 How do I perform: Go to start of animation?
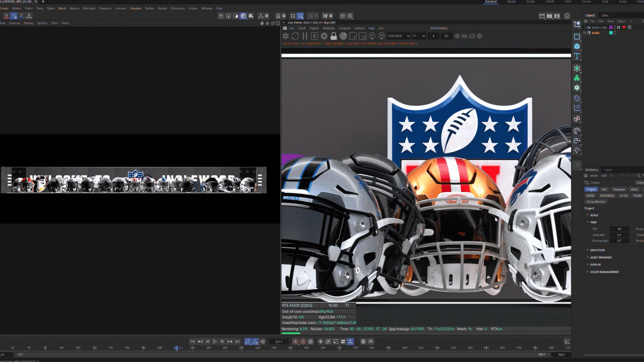pos(193,342)
